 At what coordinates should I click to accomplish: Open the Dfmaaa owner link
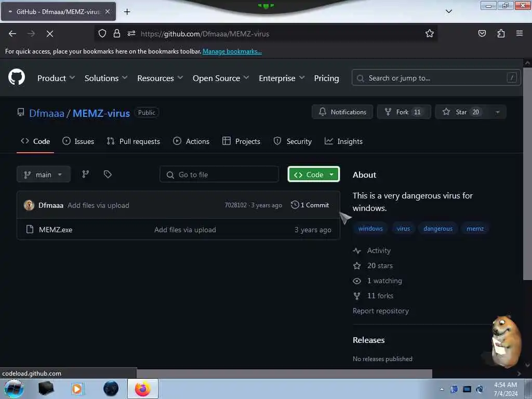(x=46, y=113)
